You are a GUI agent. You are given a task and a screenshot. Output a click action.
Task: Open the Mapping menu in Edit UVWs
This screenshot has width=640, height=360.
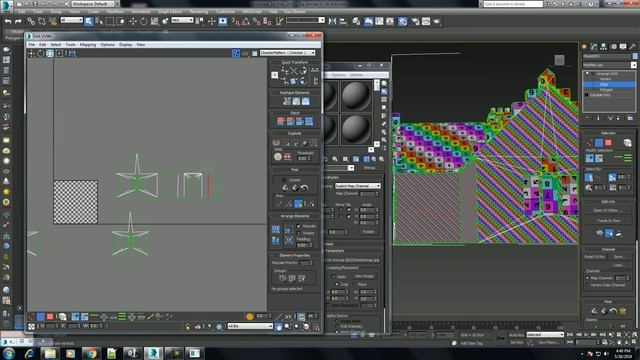pos(88,44)
